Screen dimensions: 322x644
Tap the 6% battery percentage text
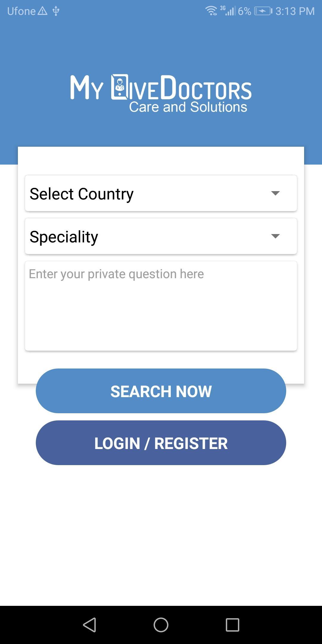click(x=244, y=11)
